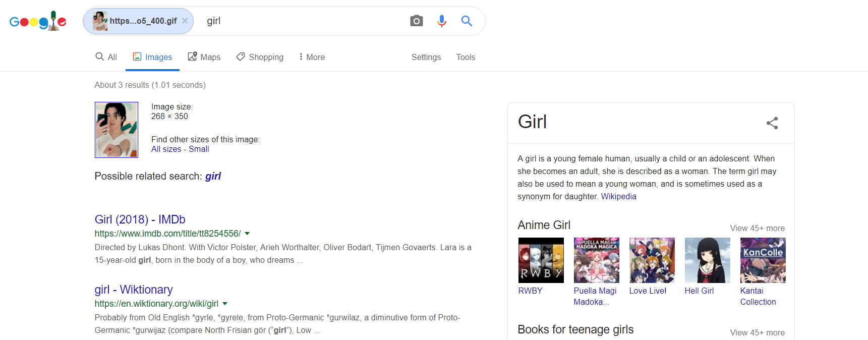
Task: Click 'View 45+ more' for Anime Girl
Action: [758, 228]
